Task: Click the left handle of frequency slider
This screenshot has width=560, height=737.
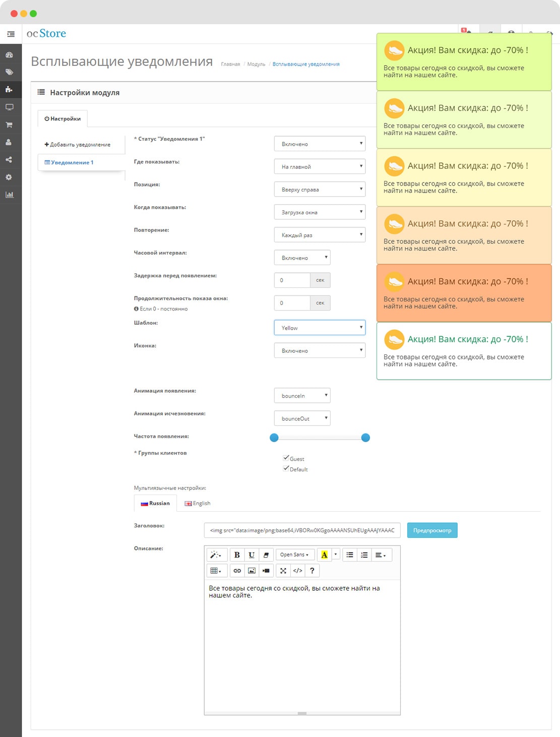Action: click(274, 438)
